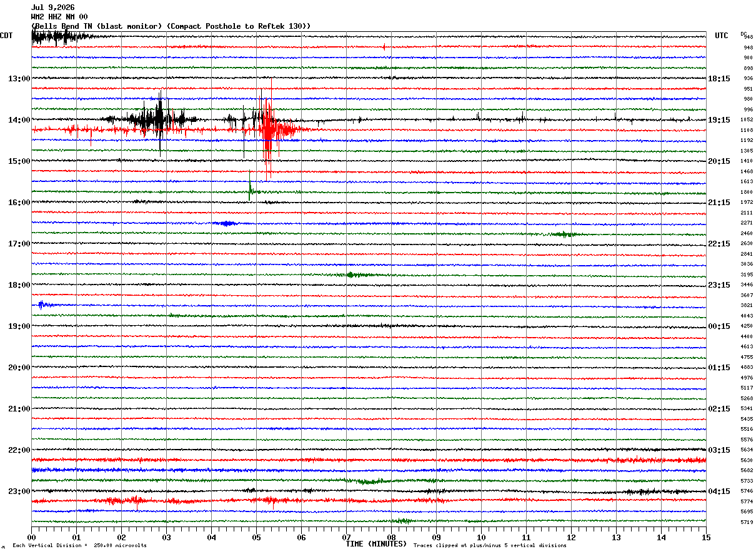Click the 14:00 CDT time label
This screenshot has height=554, width=756.
click(x=19, y=120)
